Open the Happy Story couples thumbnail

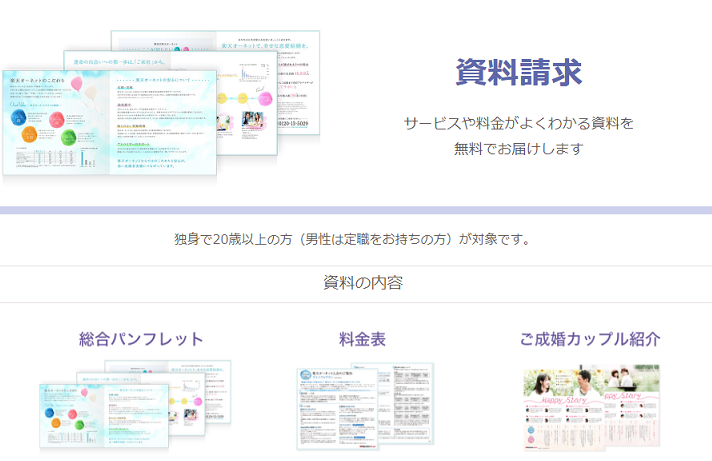tap(591, 405)
